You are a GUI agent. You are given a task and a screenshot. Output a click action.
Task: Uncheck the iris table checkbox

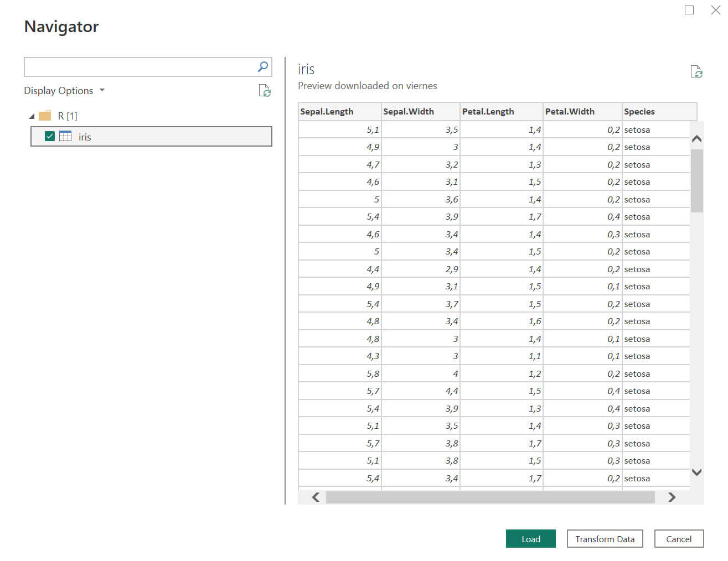(x=50, y=136)
